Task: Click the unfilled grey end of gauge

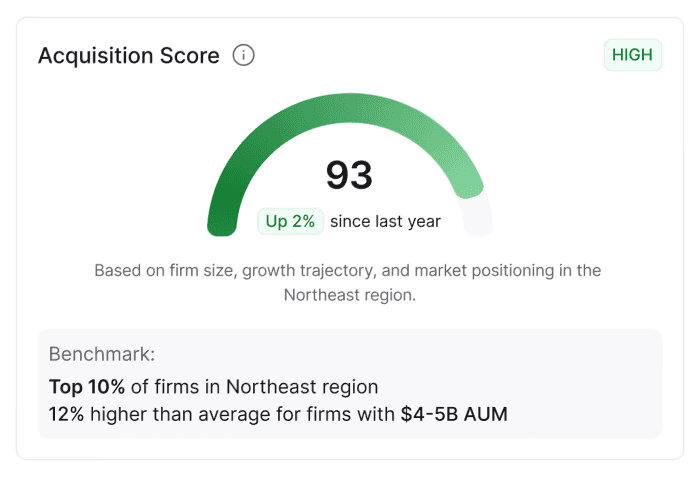Action: 477,215
